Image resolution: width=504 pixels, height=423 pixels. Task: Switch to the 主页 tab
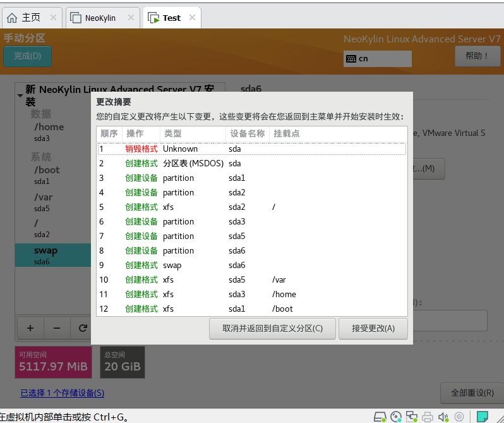click(32, 18)
